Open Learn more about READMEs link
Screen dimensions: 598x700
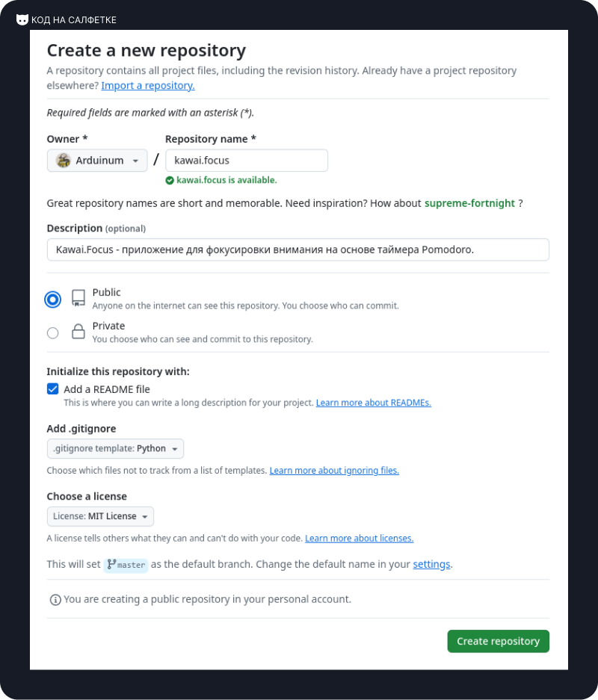(373, 403)
